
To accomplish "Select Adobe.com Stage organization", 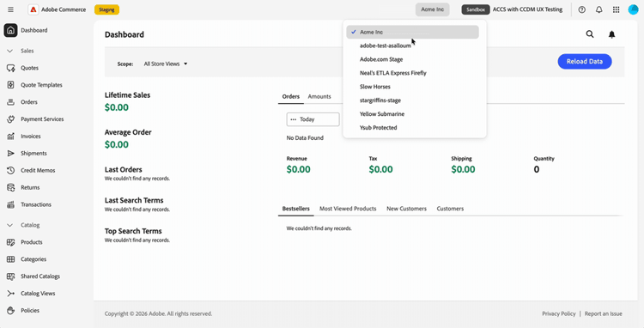I will tap(412, 59).
